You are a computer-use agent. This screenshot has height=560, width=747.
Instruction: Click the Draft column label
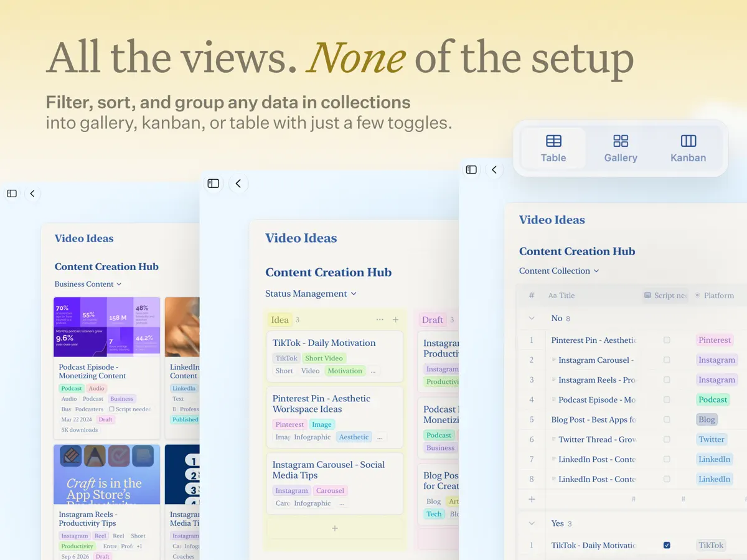tap(433, 320)
